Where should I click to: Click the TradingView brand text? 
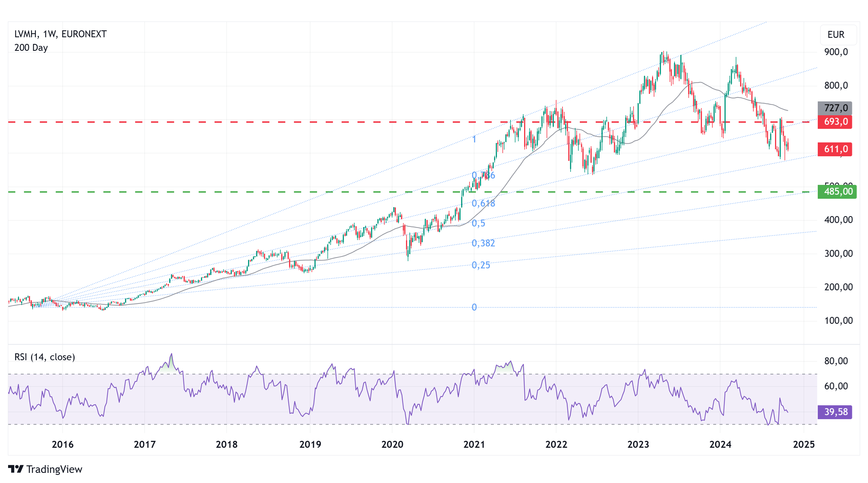coord(54,469)
